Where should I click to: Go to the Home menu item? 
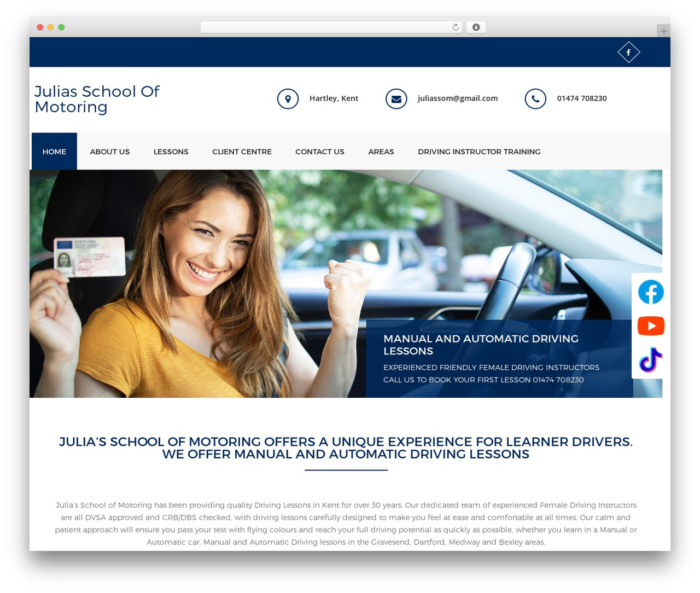click(54, 152)
